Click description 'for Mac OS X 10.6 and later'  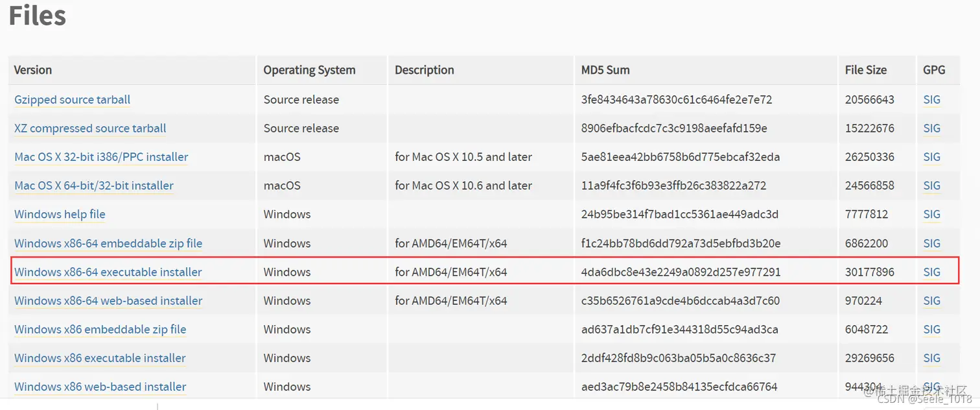coord(463,186)
